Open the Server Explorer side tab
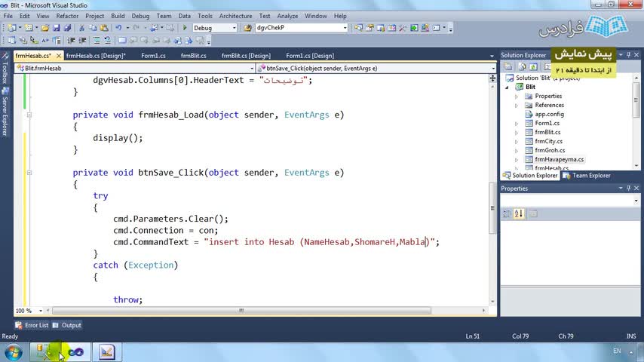Viewport: 644px width, 362px height. [x=5, y=112]
